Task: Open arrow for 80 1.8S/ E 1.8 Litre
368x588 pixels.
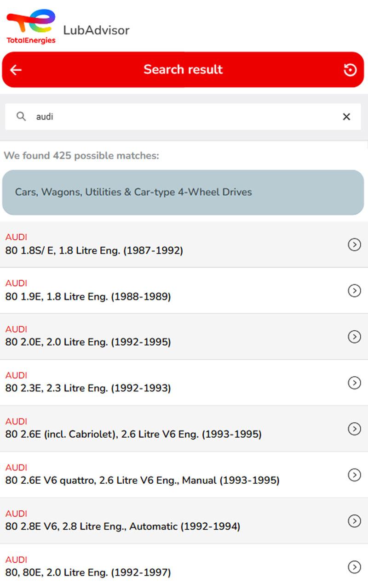Action: 354,245
